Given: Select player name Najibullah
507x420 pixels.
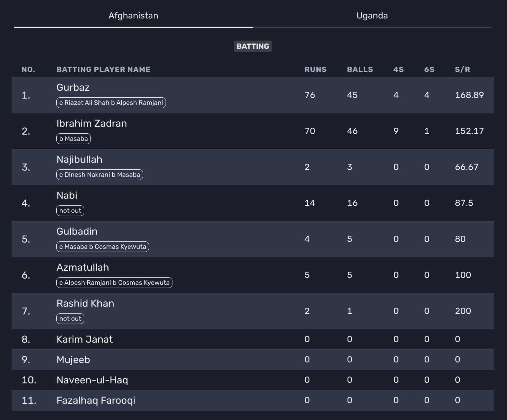Looking at the screenshot, I should pyautogui.click(x=79, y=159).
